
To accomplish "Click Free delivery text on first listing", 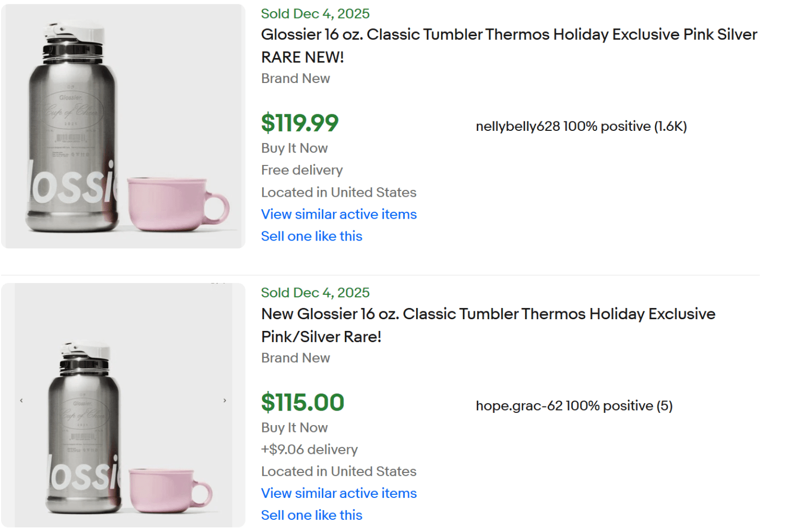I will pos(301,170).
